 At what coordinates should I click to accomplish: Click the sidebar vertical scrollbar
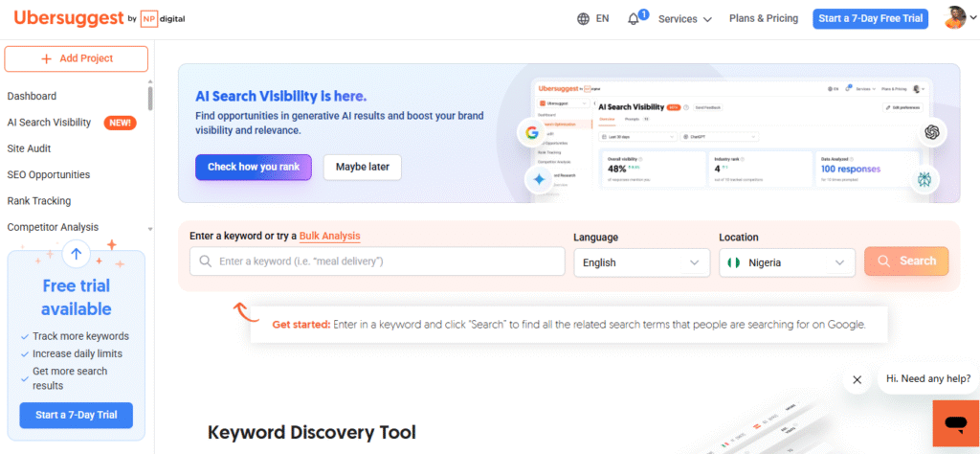pyautogui.click(x=149, y=99)
